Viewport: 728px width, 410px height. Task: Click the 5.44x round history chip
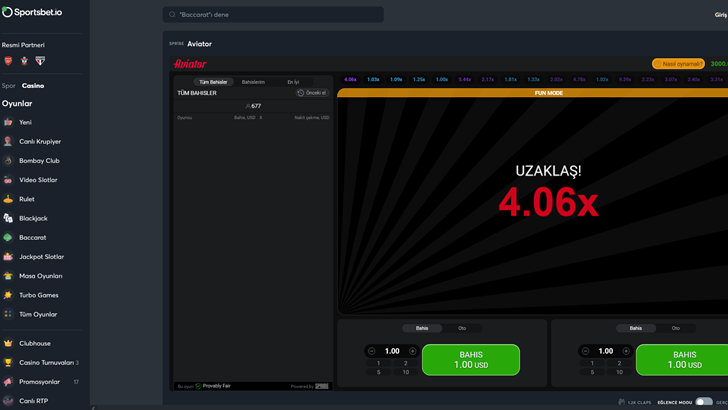point(465,79)
